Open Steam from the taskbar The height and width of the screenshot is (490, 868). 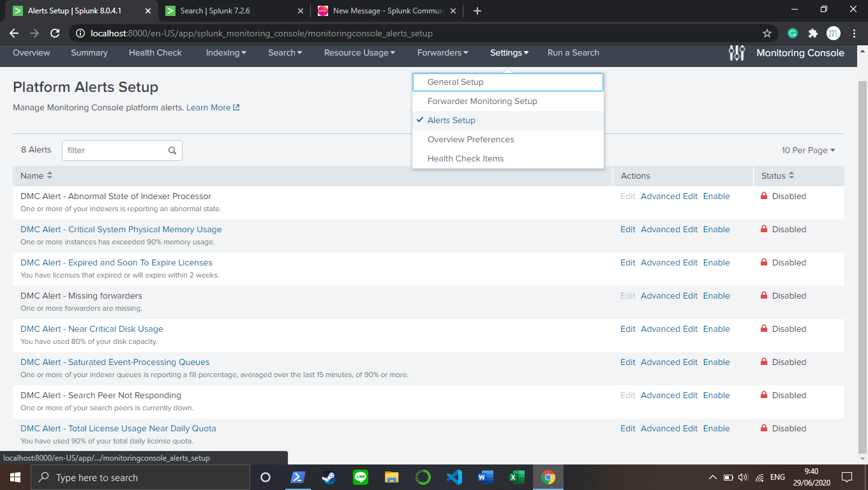329,477
